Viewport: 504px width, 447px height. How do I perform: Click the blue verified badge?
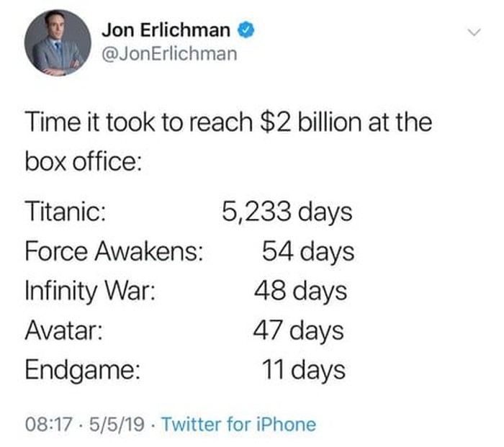coord(246,30)
